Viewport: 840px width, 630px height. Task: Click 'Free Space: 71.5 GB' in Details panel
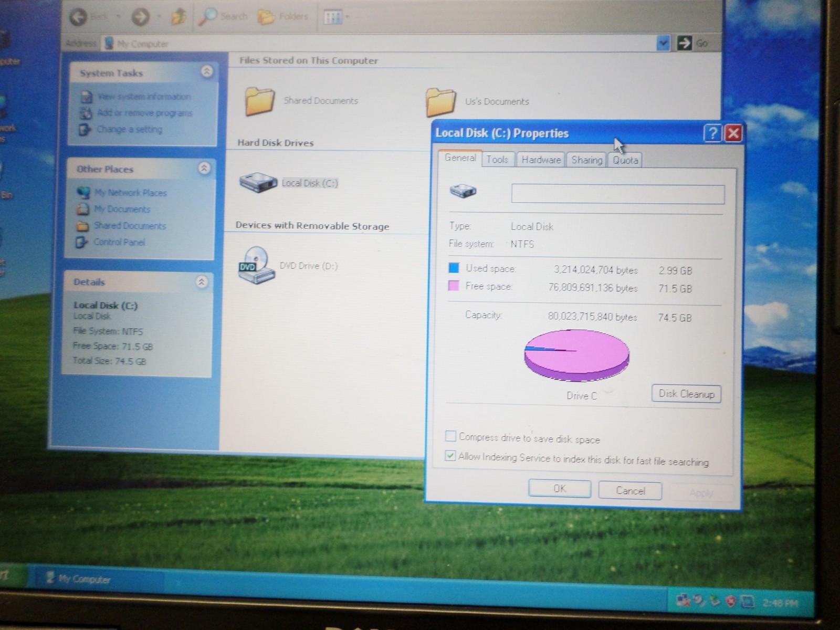(x=113, y=346)
